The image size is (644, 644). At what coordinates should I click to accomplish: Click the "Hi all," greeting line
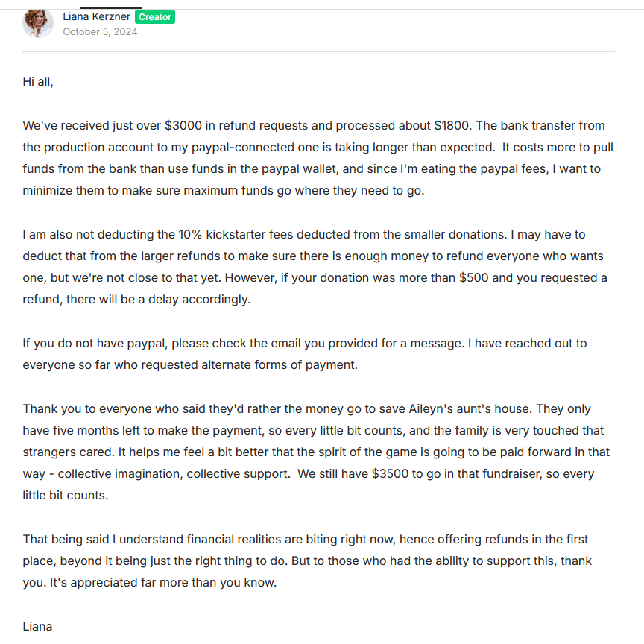click(38, 81)
